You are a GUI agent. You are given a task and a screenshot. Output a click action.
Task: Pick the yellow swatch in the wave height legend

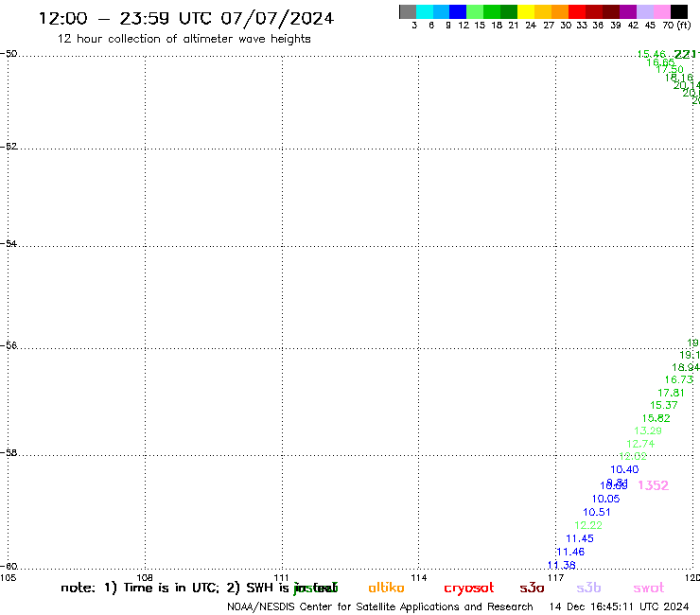tap(526, 11)
